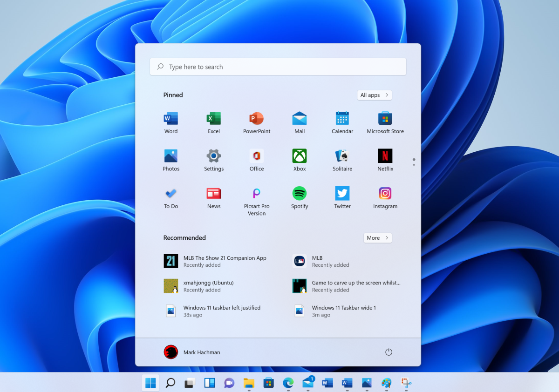
Task: Launch Snipping Tool from the taskbar
Action: (x=404, y=383)
